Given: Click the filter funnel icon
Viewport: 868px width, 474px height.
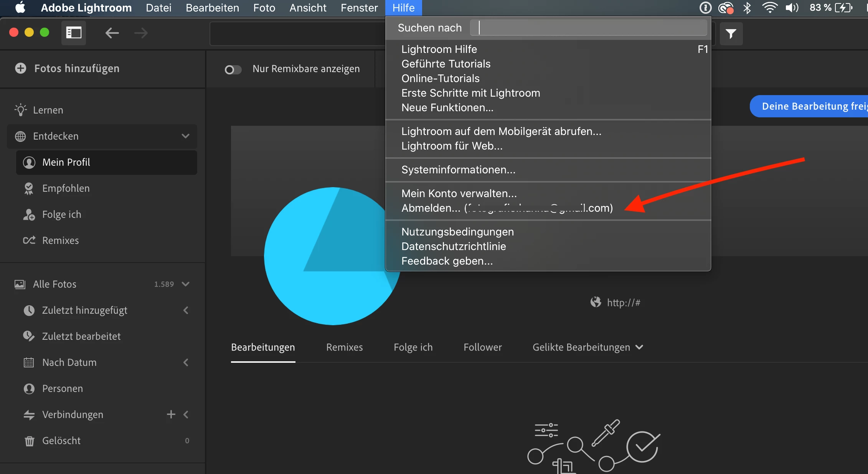Looking at the screenshot, I should 731,34.
